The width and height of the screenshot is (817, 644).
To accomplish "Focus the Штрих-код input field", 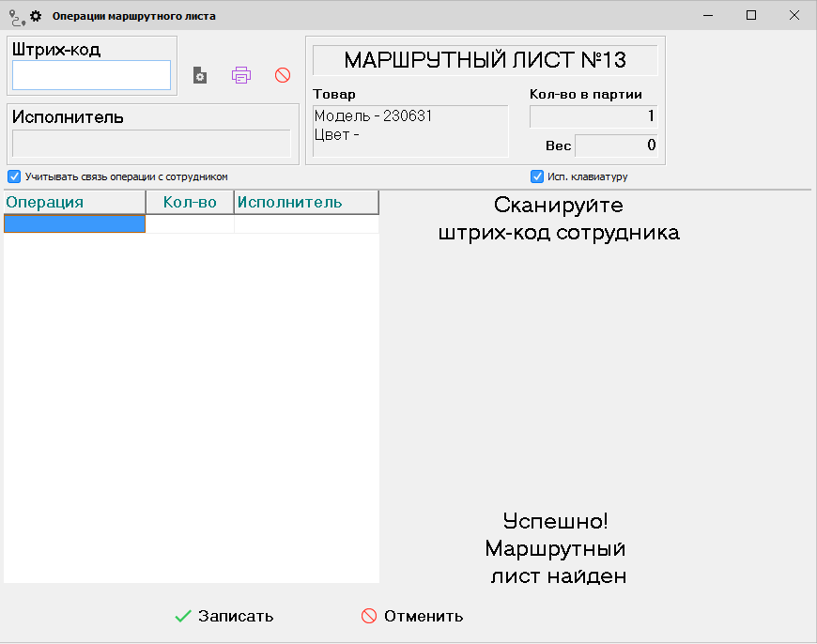I will 92,75.
